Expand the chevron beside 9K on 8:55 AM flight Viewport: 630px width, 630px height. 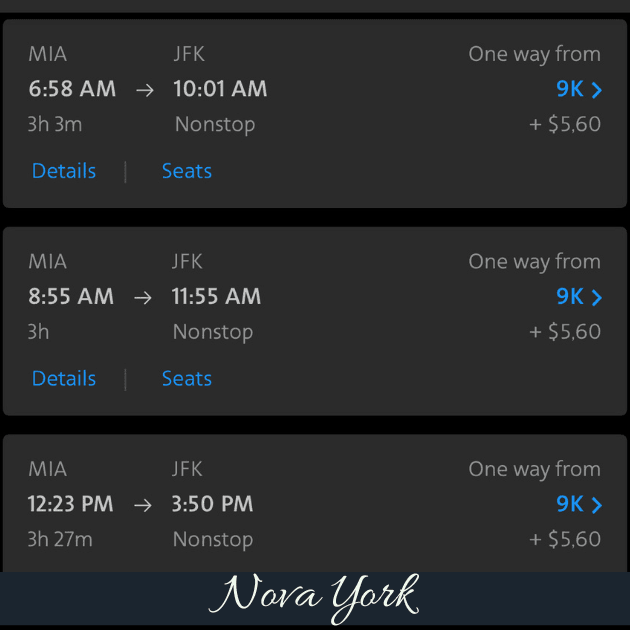(597, 298)
